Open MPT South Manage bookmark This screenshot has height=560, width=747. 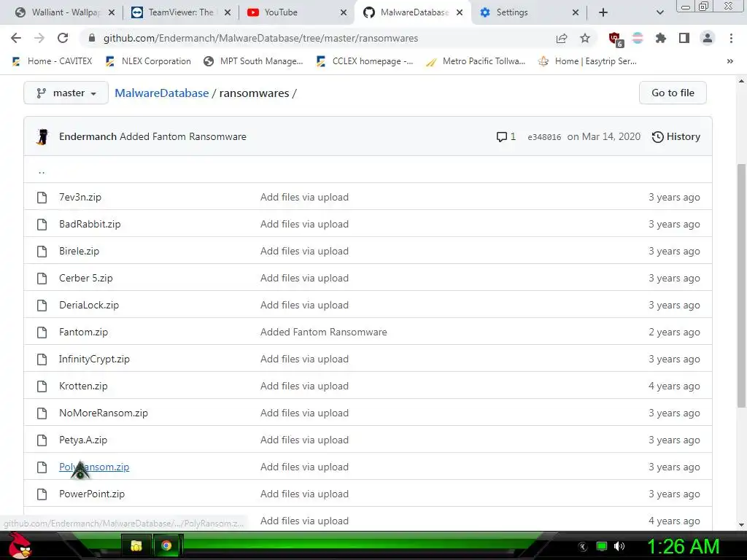coord(253,61)
